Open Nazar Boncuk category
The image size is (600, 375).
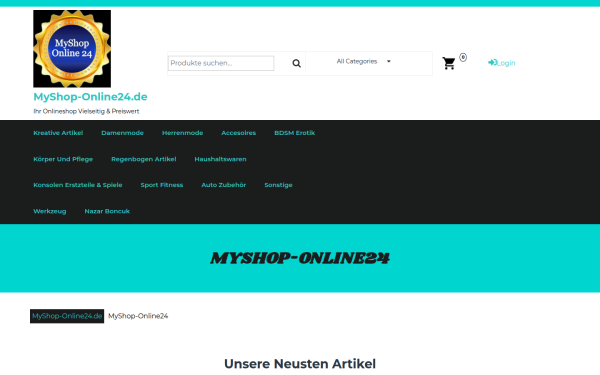107,211
